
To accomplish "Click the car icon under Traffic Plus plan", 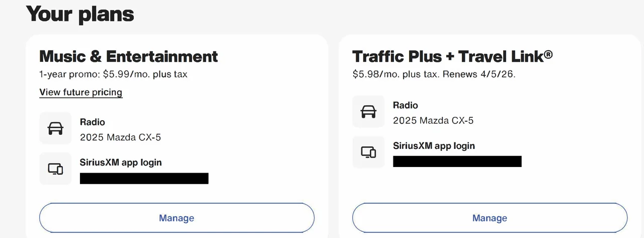I will (x=368, y=112).
